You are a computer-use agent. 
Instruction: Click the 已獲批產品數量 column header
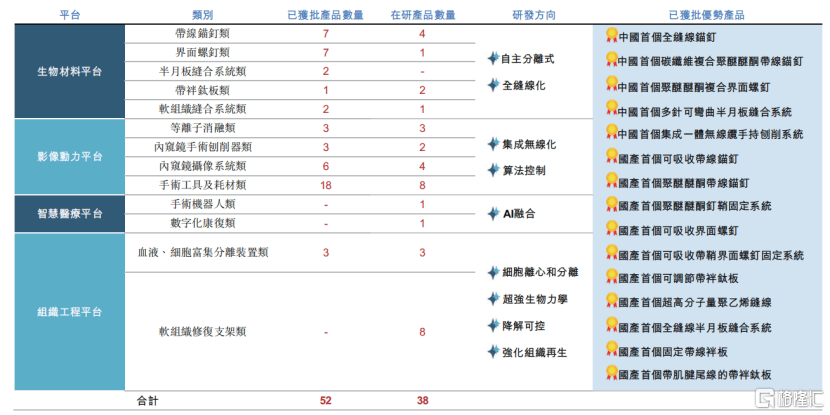tap(325, 16)
